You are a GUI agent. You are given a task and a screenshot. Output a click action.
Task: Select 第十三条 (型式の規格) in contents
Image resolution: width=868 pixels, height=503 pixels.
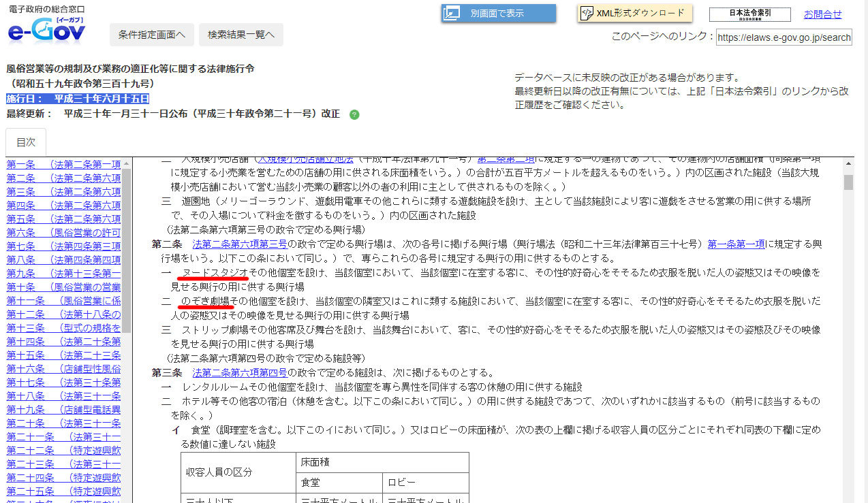63,327
